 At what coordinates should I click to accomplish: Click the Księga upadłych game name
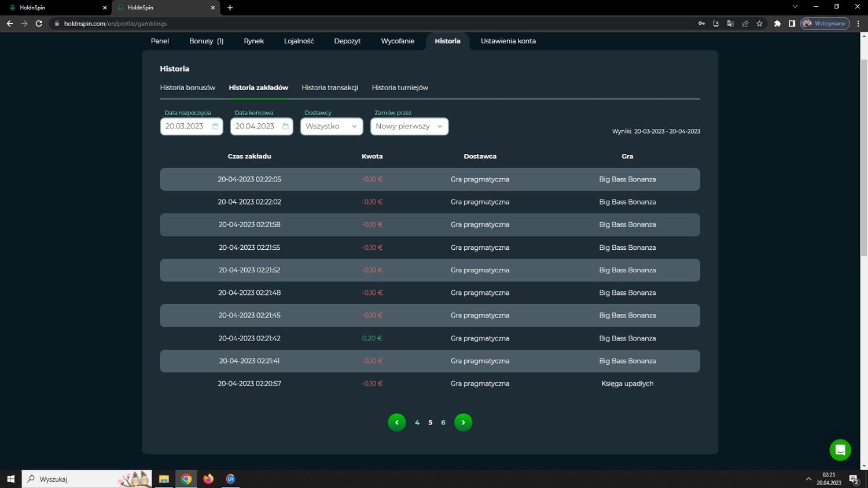[x=627, y=383]
